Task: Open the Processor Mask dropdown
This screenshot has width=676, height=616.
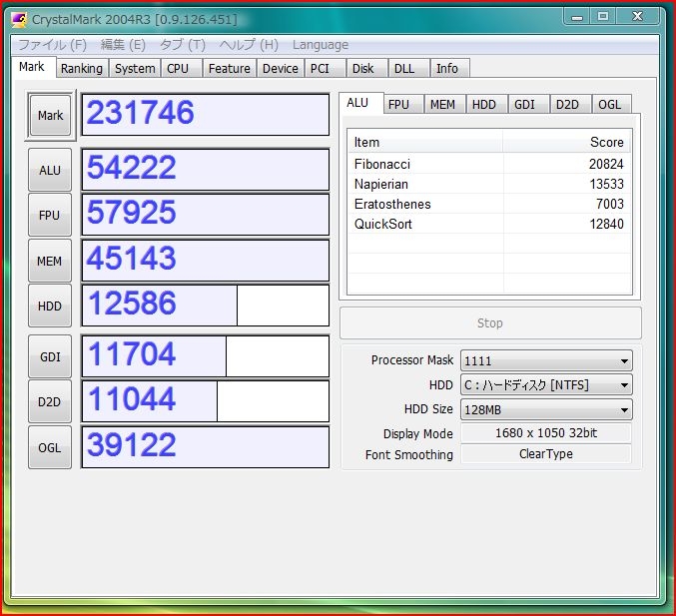Action: [546, 361]
